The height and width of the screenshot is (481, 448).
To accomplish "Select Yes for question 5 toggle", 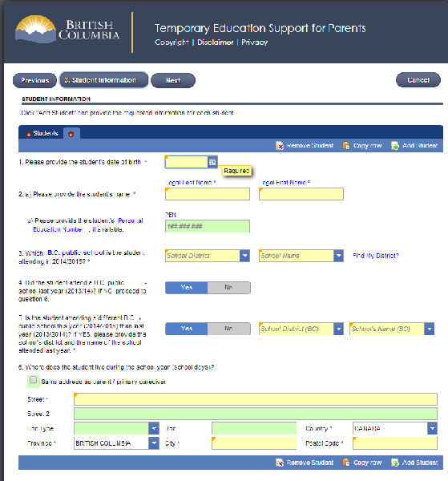I will click(187, 329).
